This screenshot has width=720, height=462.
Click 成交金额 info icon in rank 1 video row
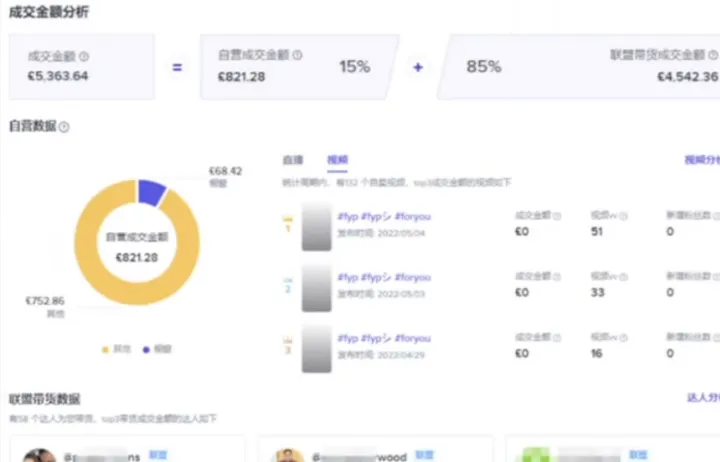click(557, 216)
